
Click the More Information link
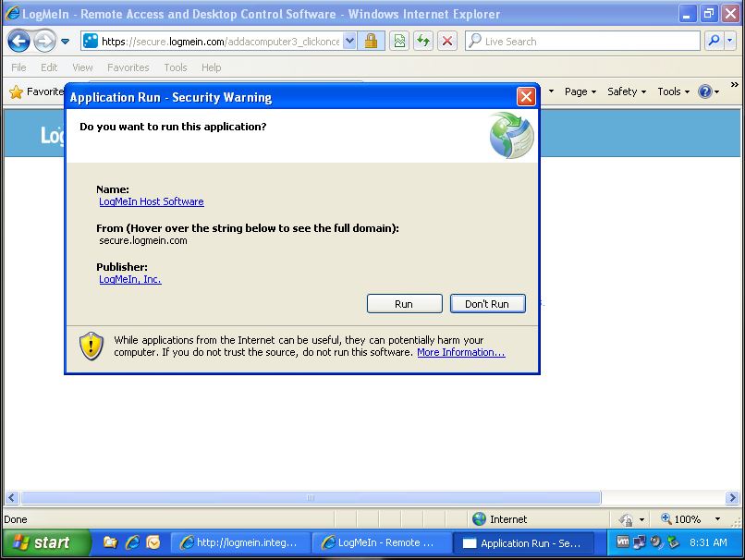(460, 352)
